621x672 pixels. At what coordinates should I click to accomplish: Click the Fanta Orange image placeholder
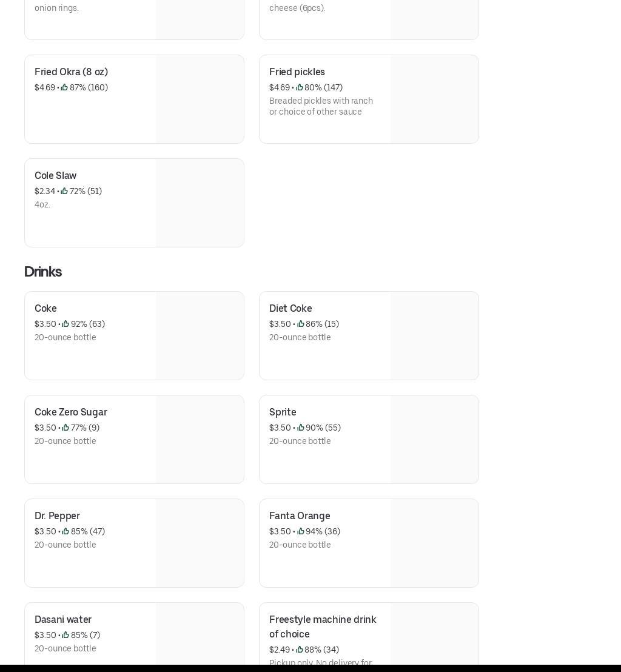pyautogui.click(x=434, y=543)
